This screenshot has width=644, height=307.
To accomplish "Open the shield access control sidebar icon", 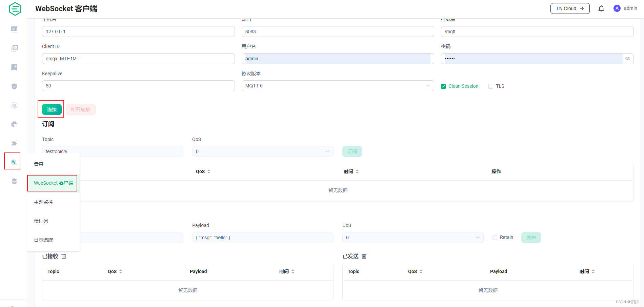I will [14, 86].
